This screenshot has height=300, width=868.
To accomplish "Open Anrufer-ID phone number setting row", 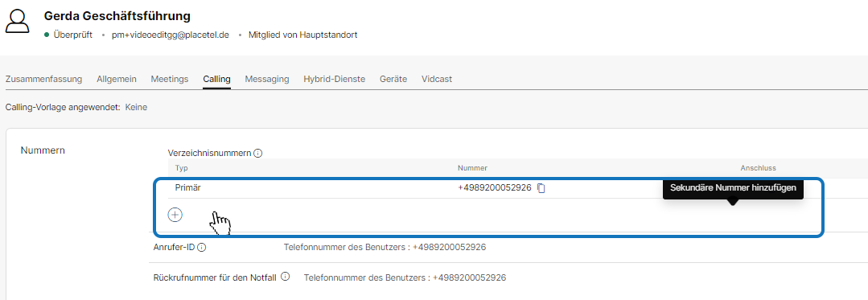I will tap(510, 248).
